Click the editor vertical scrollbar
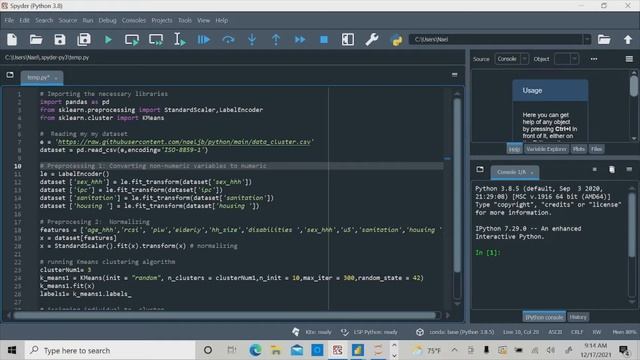Image resolution: width=640 pixels, height=360 pixels. pyautogui.click(x=457, y=186)
